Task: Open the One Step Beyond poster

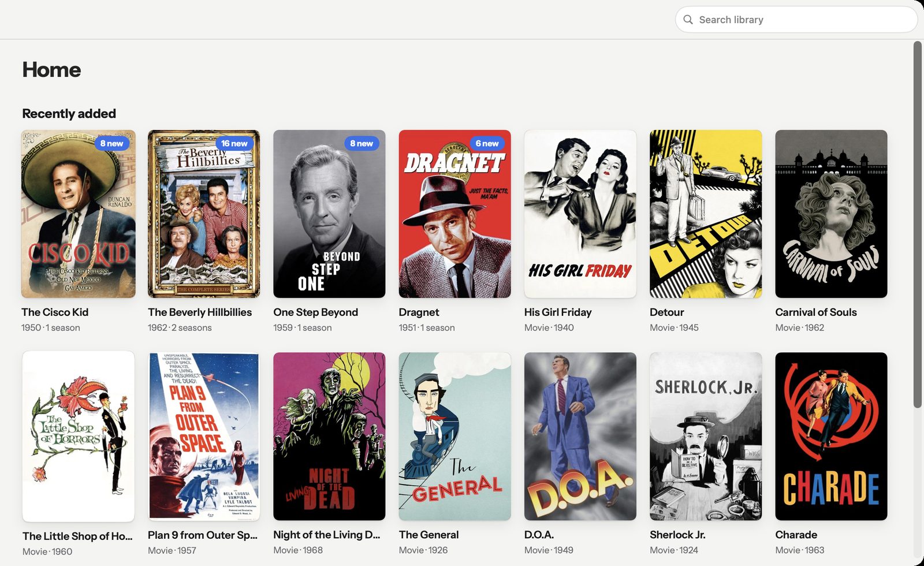Action: (x=329, y=214)
